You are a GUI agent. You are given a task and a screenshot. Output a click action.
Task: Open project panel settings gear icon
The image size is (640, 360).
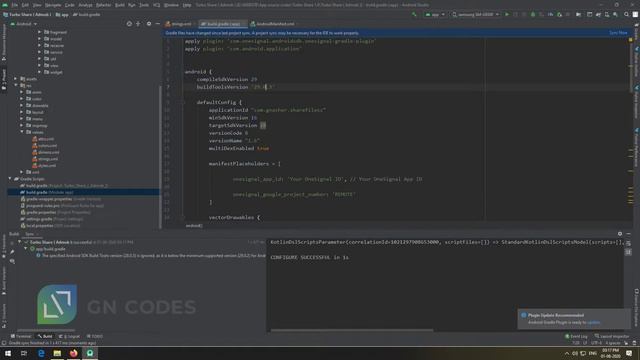149,24
